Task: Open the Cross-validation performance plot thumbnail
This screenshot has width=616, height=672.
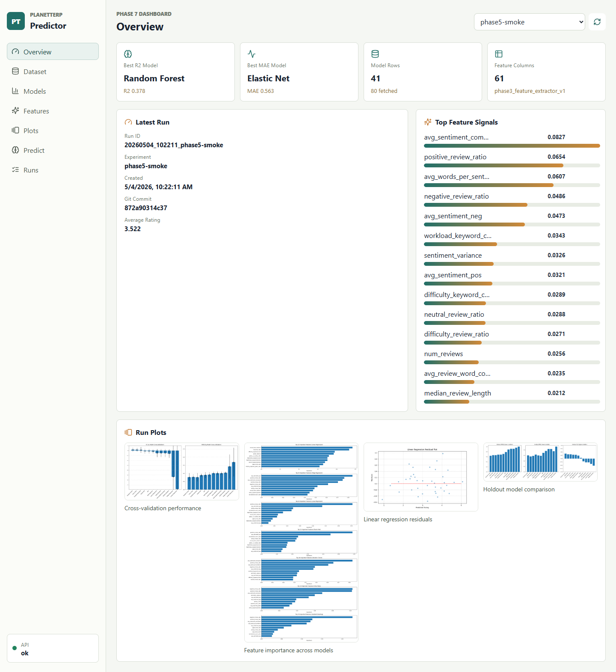Action: click(x=181, y=471)
